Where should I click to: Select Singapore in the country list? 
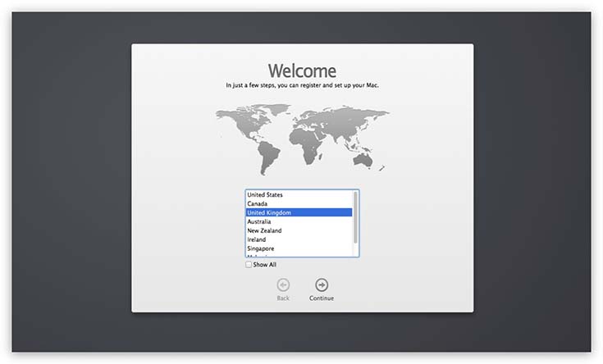pos(299,248)
